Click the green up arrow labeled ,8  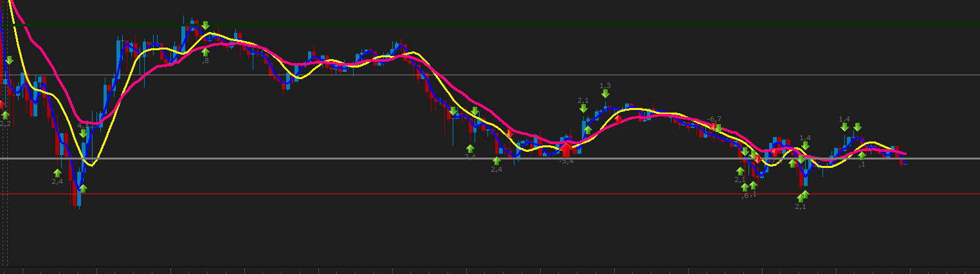[x=205, y=52]
